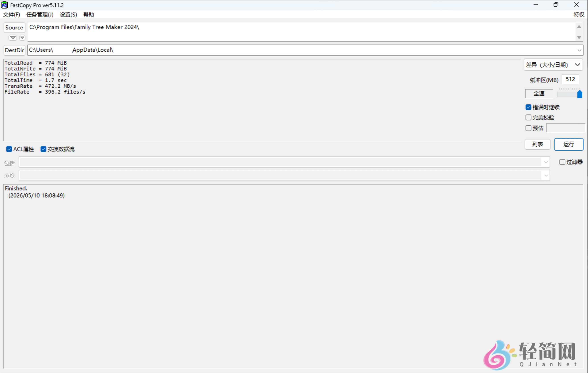The image size is (588, 373).
Task: Minimize the FastCopy window
Action: coord(536,5)
